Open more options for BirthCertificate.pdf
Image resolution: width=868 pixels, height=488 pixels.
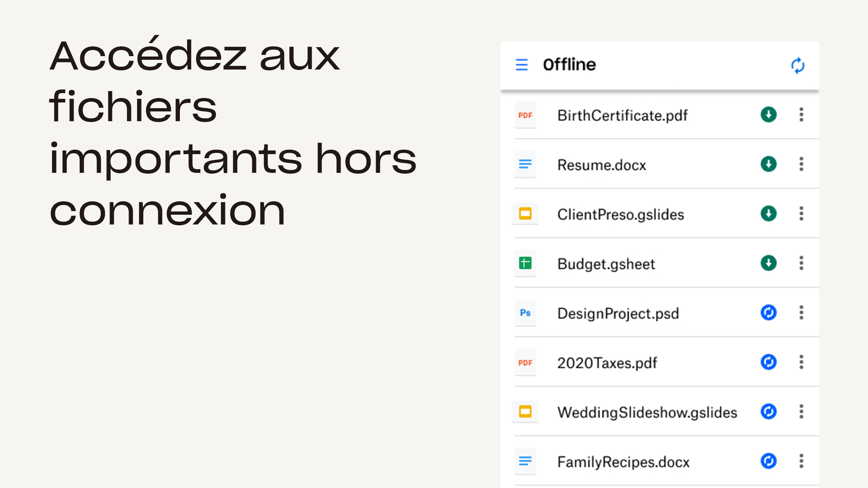point(801,115)
